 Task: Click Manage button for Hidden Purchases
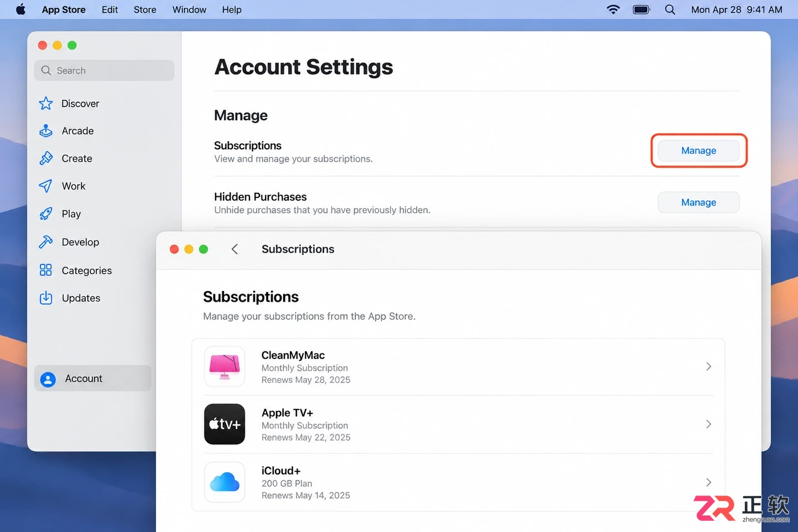click(x=698, y=202)
